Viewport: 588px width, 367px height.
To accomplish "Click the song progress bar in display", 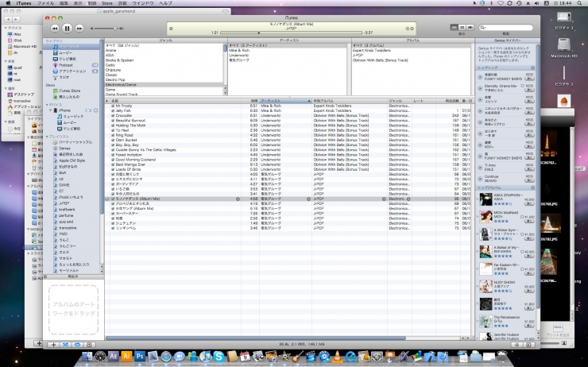I will [x=291, y=33].
